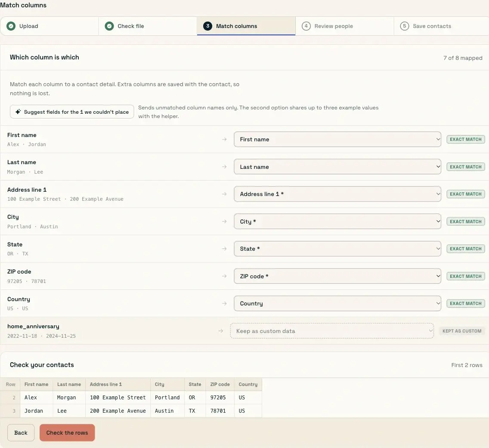This screenshot has height=448, width=489.
Task: Open the Check file step
Action: click(x=148, y=26)
